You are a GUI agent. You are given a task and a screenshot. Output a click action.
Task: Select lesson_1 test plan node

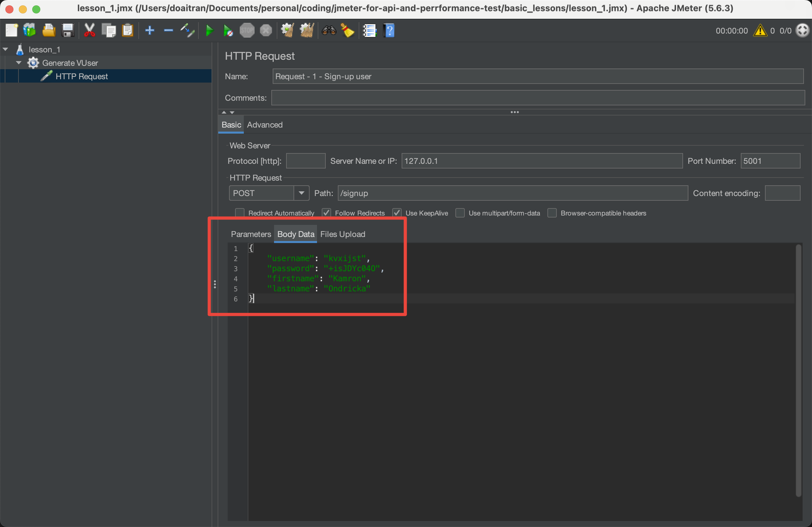click(x=44, y=49)
